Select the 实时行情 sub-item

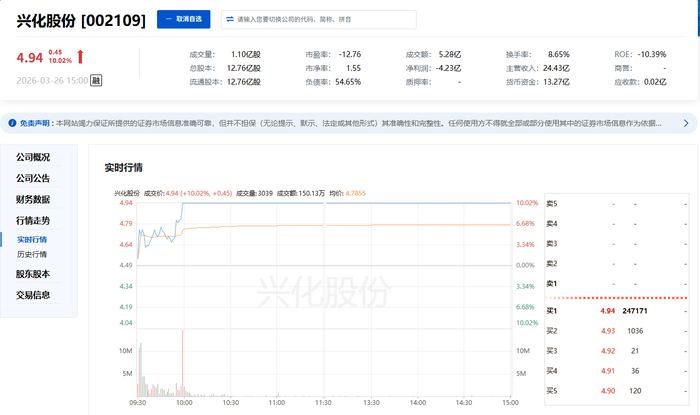coord(32,240)
